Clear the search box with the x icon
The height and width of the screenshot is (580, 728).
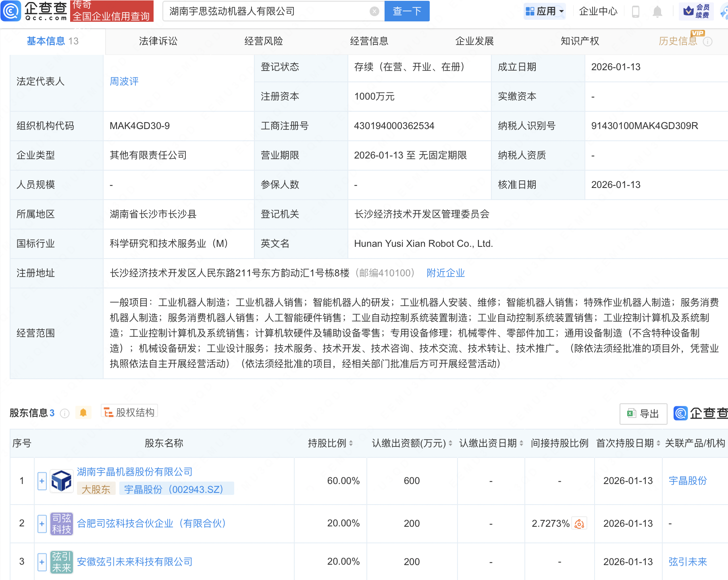tap(374, 11)
